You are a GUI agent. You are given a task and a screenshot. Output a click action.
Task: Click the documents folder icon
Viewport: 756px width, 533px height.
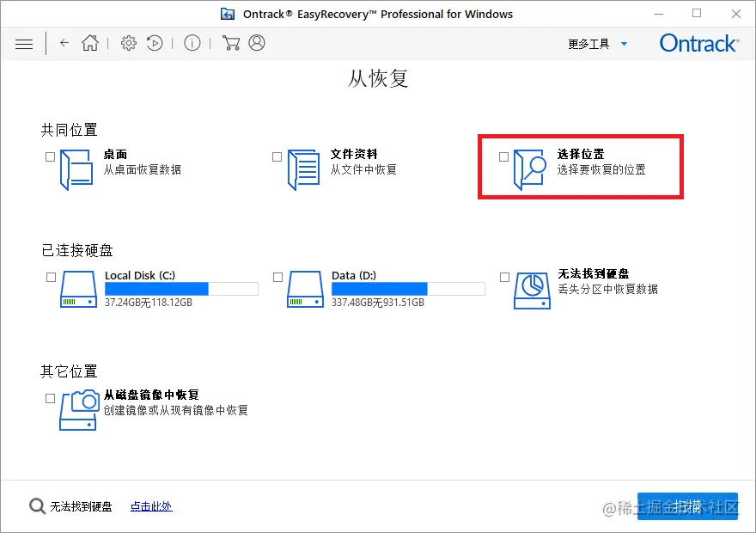[x=303, y=170]
